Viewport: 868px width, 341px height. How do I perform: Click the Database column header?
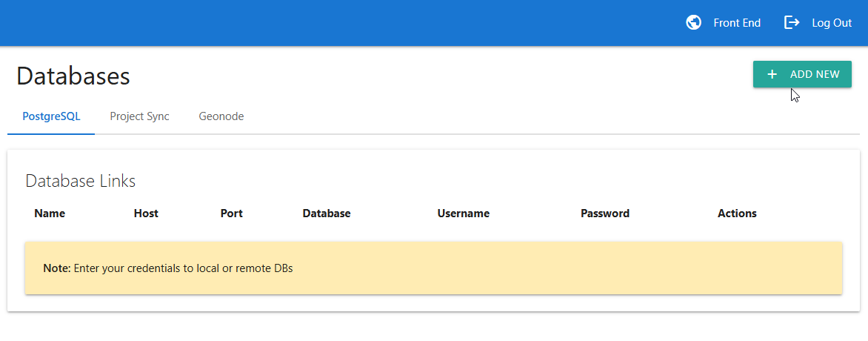point(327,213)
